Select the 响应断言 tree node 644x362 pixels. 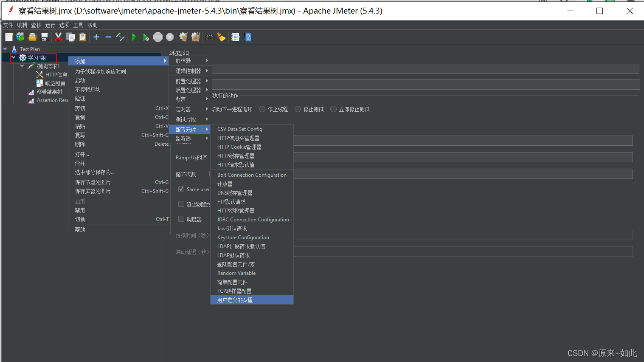(55, 83)
